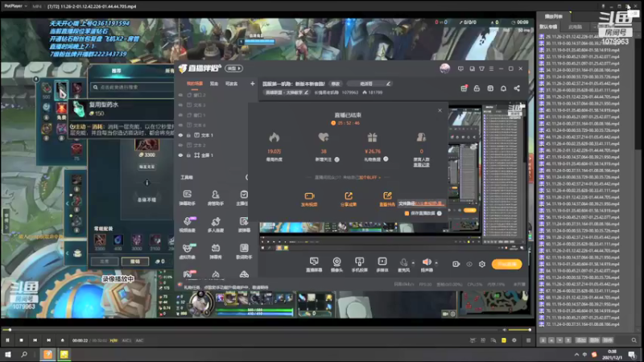Mute PotPlayer via speaker icon
Screen dimensions: 644x362
[505, 330]
